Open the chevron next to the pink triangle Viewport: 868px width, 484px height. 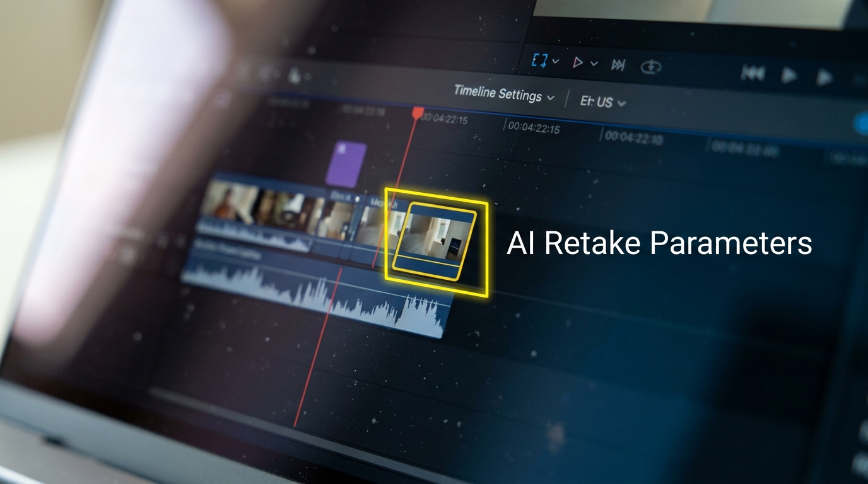coord(594,64)
